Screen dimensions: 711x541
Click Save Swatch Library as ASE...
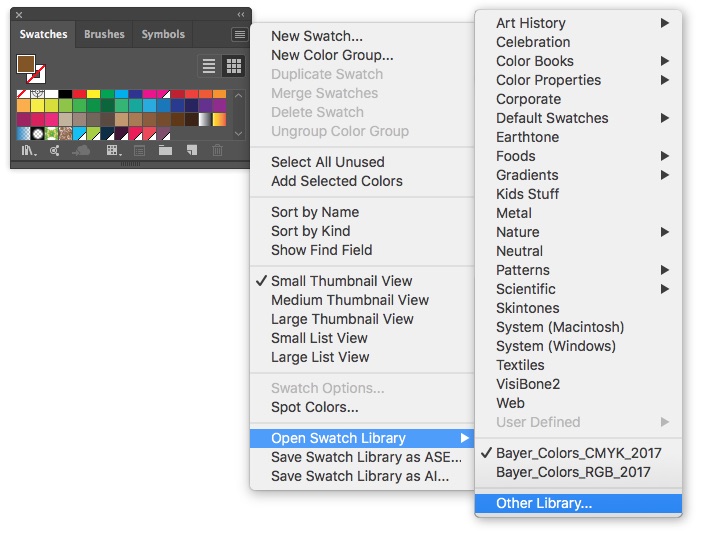(x=366, y=457)
